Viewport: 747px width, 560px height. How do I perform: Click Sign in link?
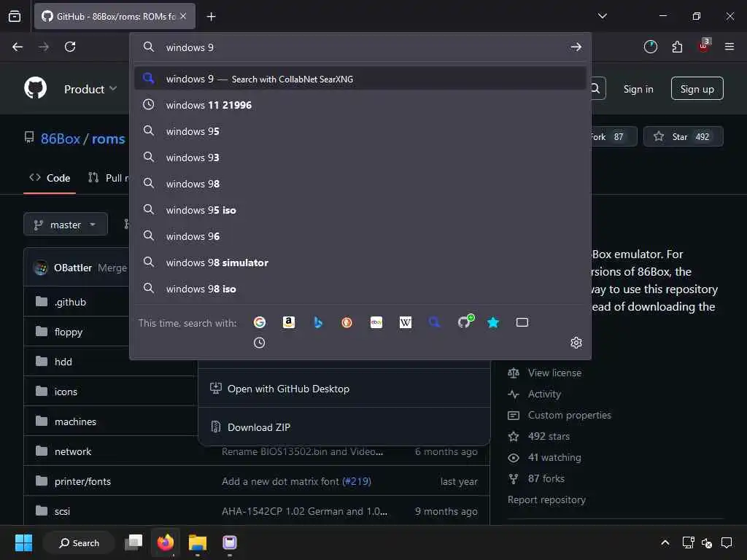638,89
